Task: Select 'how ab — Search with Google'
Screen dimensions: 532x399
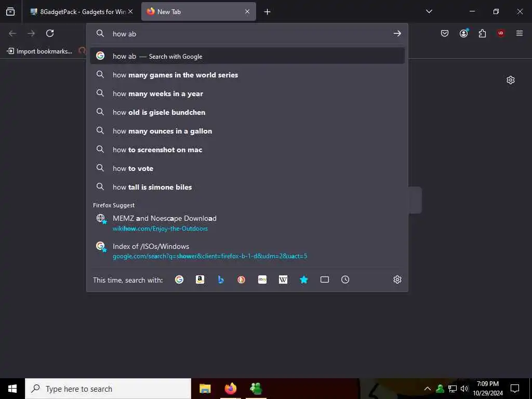Action: click(247, 56)
